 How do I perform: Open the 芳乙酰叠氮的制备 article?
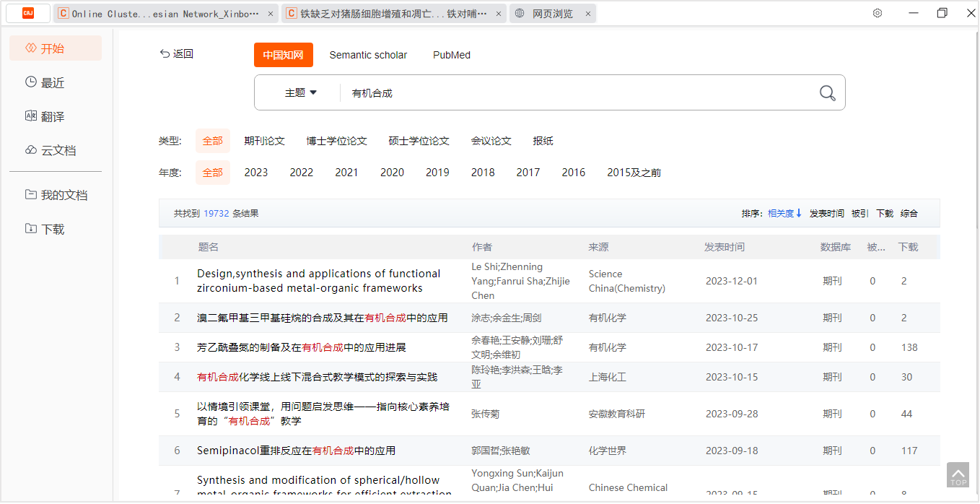point(302,347)
